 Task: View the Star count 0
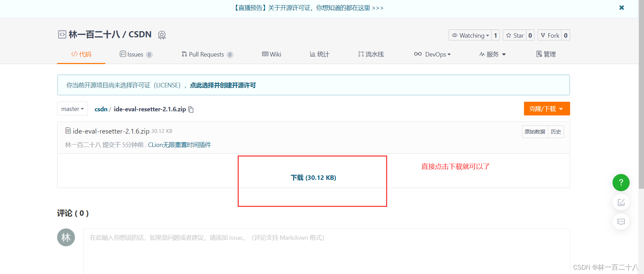530,35
